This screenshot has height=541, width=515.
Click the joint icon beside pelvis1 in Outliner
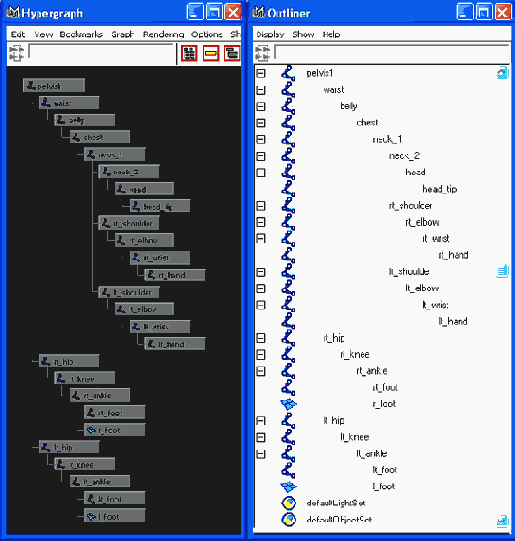click(288, 73)
